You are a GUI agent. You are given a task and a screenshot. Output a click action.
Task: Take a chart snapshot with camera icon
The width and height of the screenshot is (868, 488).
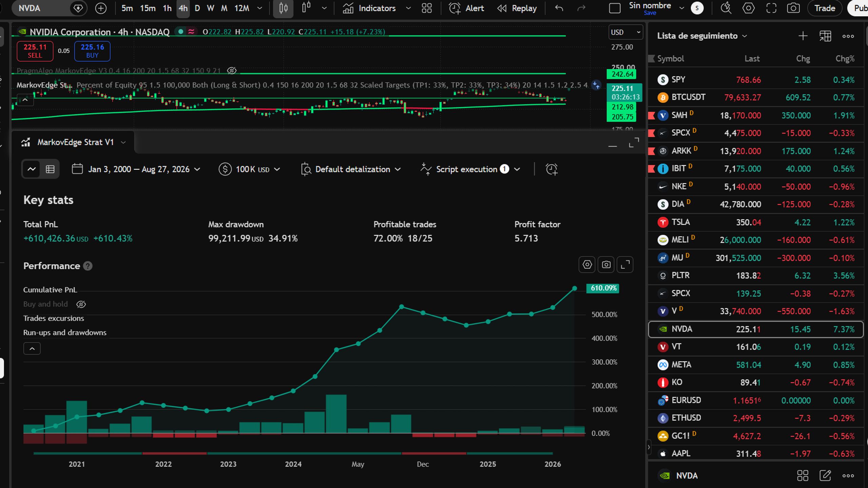click(793, 8)
